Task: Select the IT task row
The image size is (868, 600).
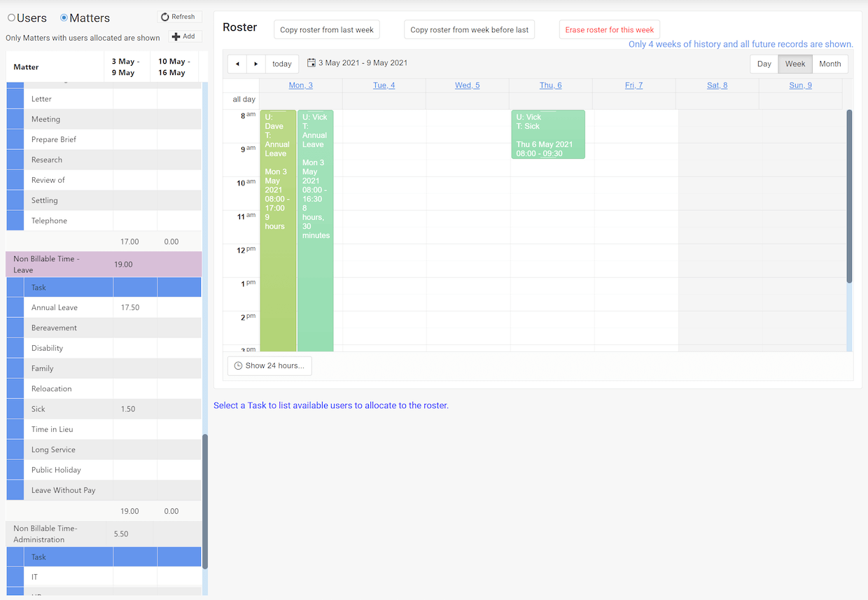Action: pyautogui.click(x=104, y=577)
